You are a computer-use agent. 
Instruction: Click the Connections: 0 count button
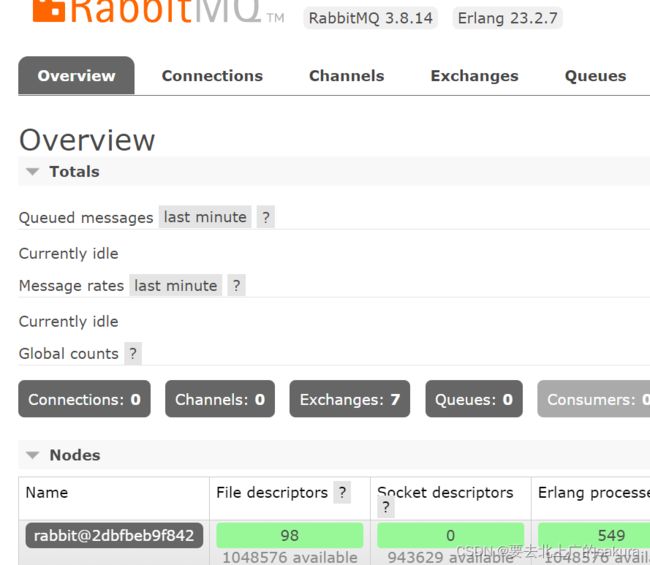click(85, 399)
